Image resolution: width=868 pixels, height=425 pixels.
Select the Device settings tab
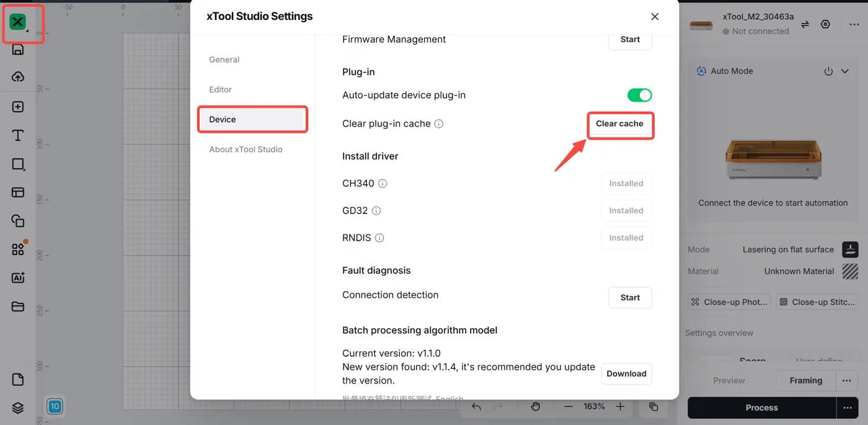[252, 119]
